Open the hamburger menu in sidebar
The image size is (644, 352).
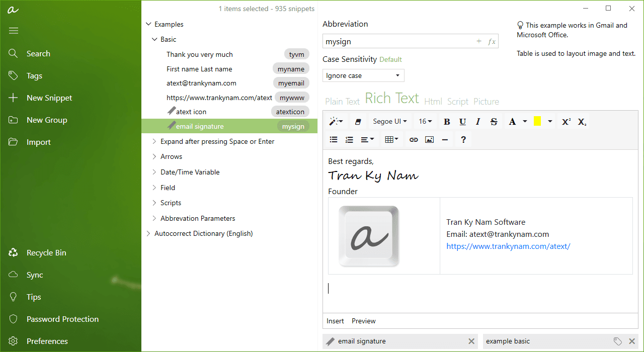[14, 31]
